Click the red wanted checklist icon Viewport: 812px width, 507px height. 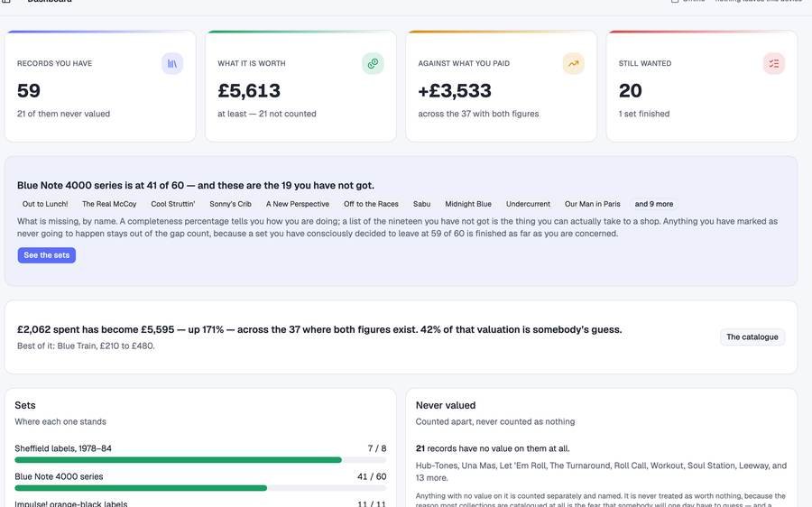pos(774,64)
